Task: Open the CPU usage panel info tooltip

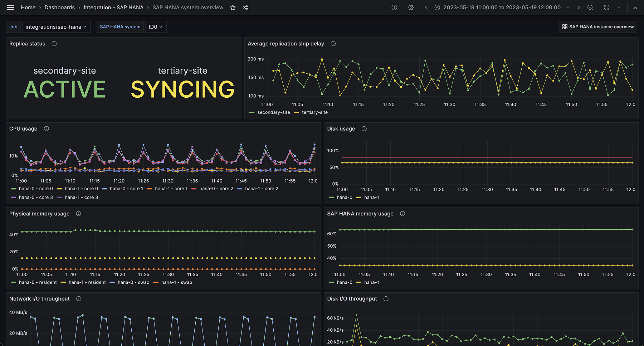Action: 46,128
